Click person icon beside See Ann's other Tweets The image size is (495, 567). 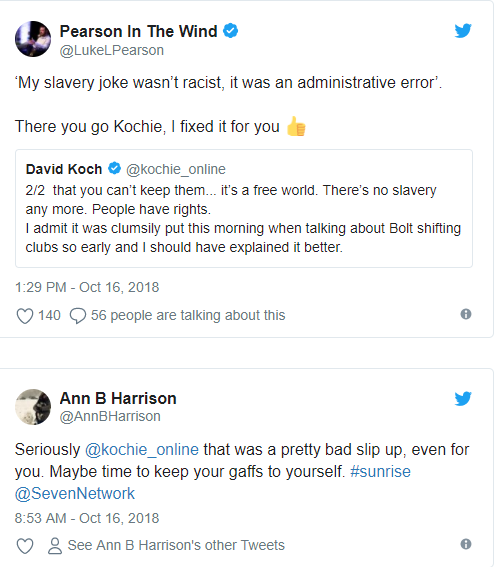point(55,546)
